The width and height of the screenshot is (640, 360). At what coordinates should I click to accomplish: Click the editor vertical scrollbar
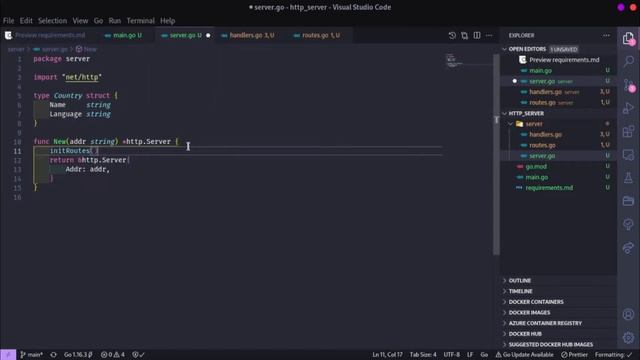point(496,154)
